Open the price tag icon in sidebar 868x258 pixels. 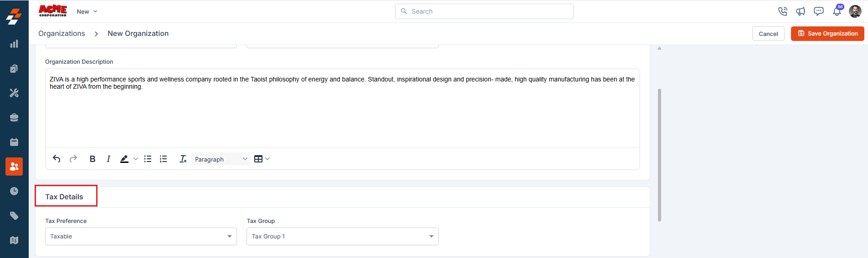pyautogui.click(x=14, y=216)
